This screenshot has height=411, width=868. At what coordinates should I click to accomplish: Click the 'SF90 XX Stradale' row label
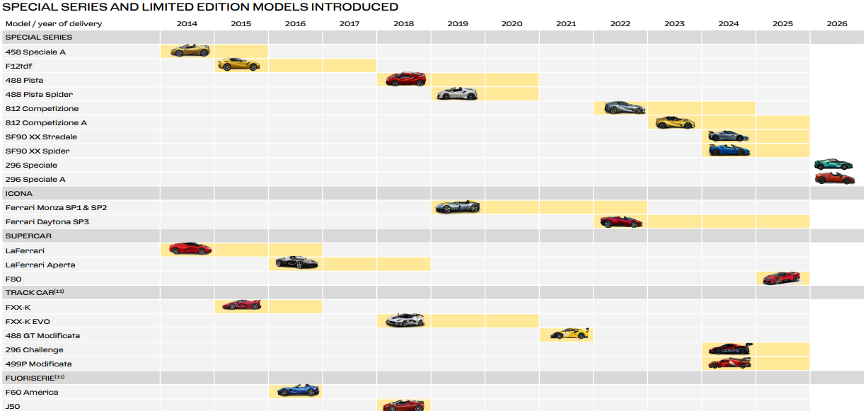point(41,137)
